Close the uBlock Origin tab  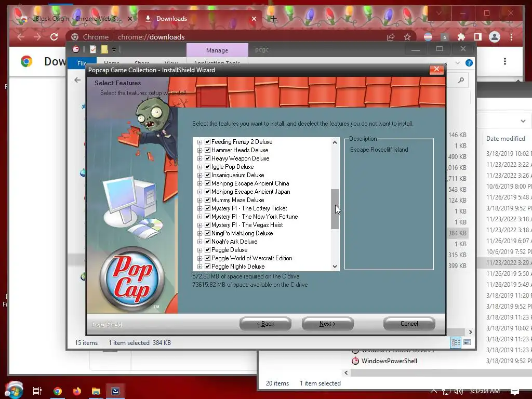point(129,19)
